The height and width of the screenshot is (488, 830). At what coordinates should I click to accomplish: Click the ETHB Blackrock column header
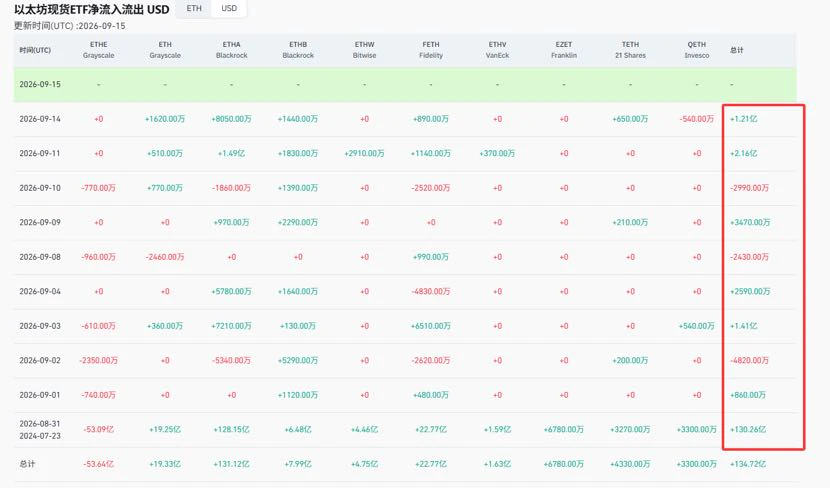[x=298, y=50]
